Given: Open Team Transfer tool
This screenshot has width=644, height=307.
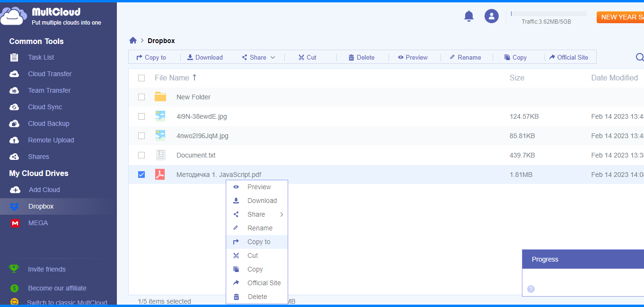Looking at the screenshot, I should [49, 90].
